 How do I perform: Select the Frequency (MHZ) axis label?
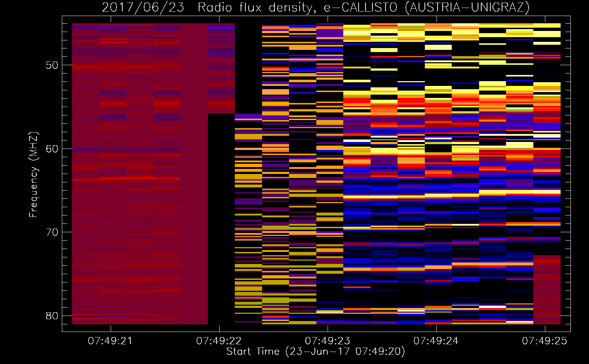pos(33,175)
